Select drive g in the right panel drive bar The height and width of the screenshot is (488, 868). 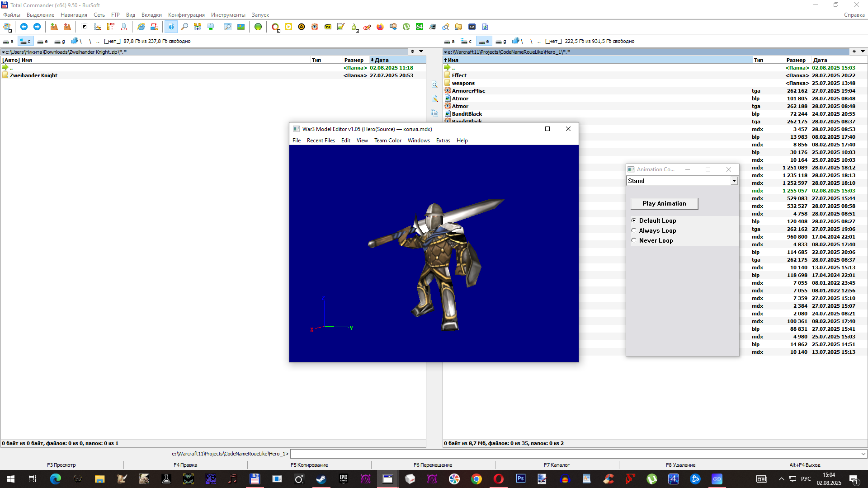[x=501, y=41]
